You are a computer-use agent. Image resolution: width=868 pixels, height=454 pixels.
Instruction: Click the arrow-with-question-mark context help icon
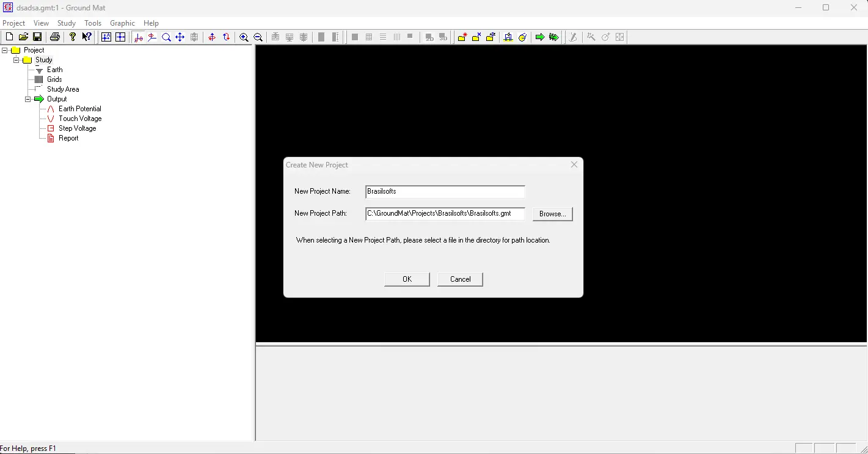[87, 37]
